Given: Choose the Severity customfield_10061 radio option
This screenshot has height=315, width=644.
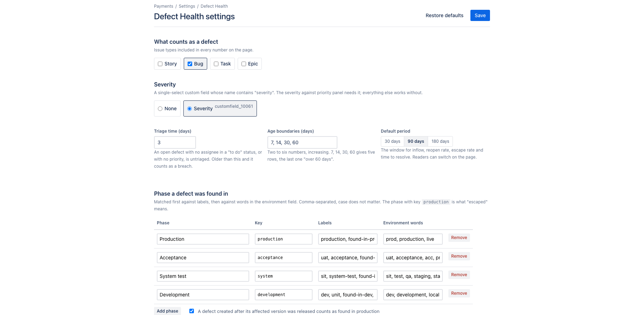Looking at the screenshot, I should tap(189, 108).
